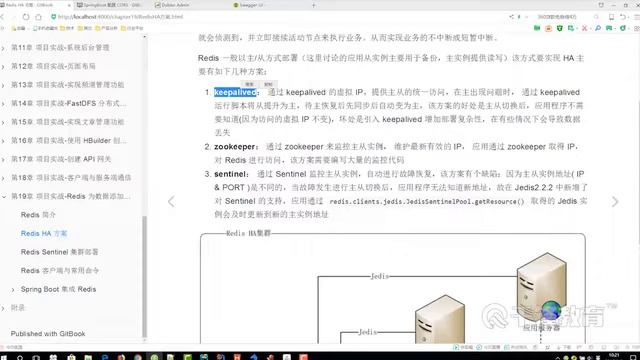
Task: Collapse chapter 19 Redis section
Action: point(3,197)
